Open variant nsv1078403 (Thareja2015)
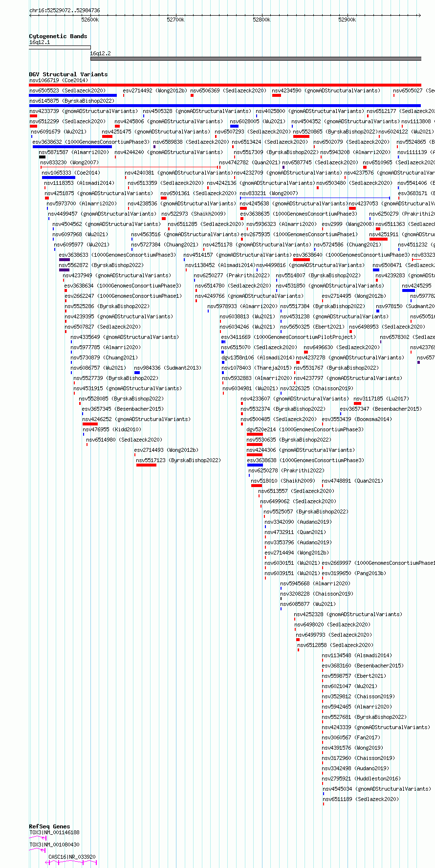Viewport: 435px width, 868px height. tap(257, 368)
